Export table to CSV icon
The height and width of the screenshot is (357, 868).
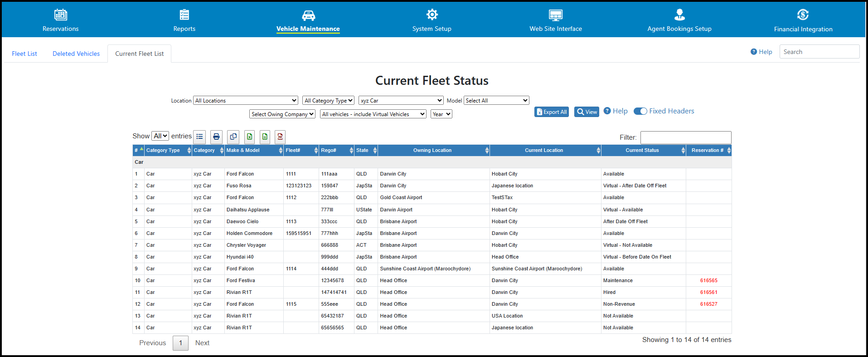pyautogui.click(x=265, y=137)
